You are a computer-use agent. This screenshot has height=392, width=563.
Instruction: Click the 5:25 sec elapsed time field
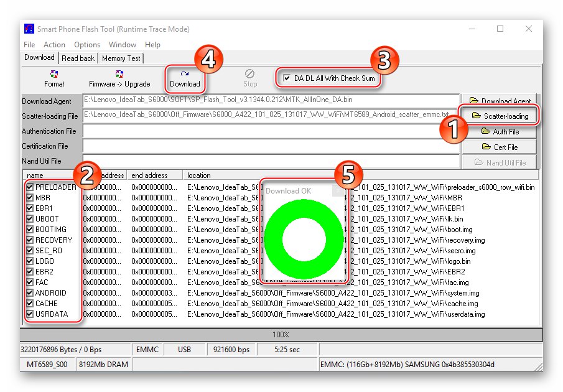(x=287, y=349)
